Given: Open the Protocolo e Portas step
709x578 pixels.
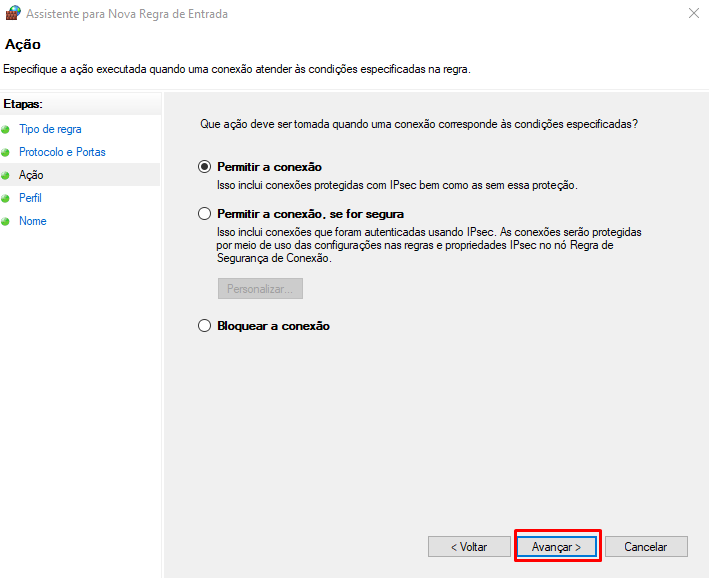Looking at the screenshot, I should click(x=62, y=152).
